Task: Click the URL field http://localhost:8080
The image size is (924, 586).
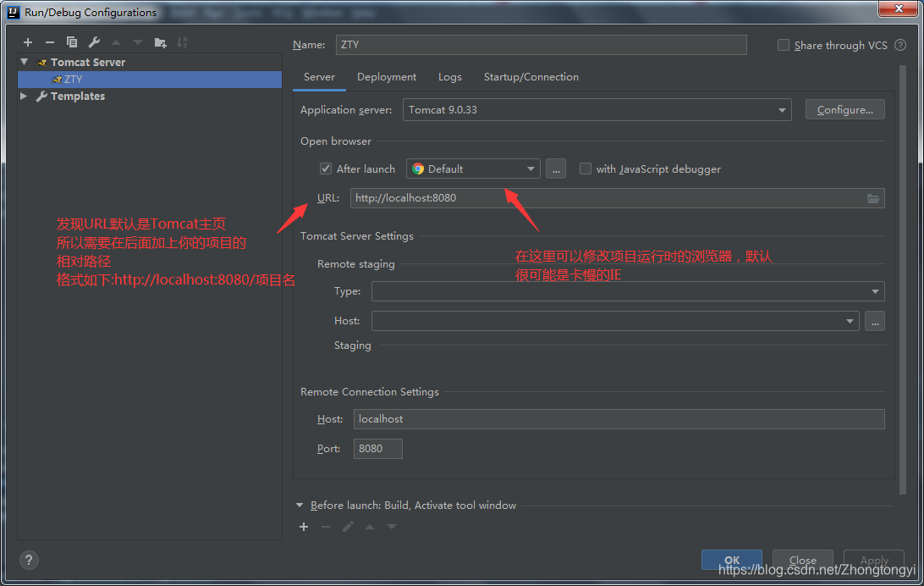Action: coord(617,198)
